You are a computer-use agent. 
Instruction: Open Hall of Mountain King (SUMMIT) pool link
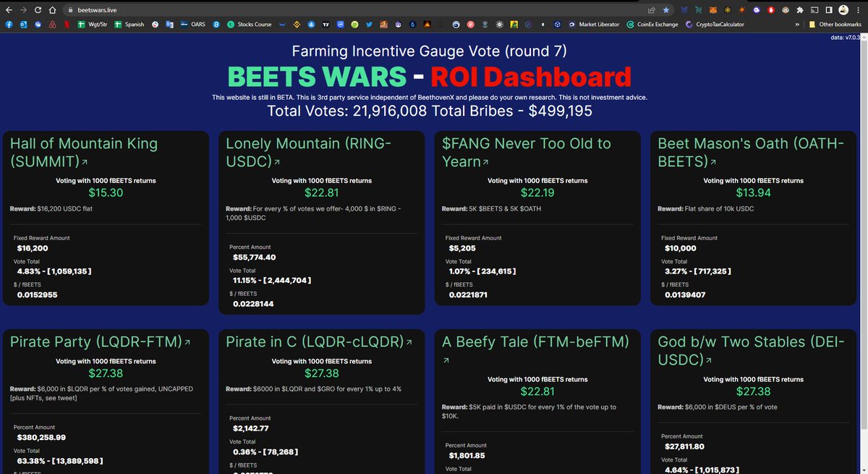tap(83, 152)
